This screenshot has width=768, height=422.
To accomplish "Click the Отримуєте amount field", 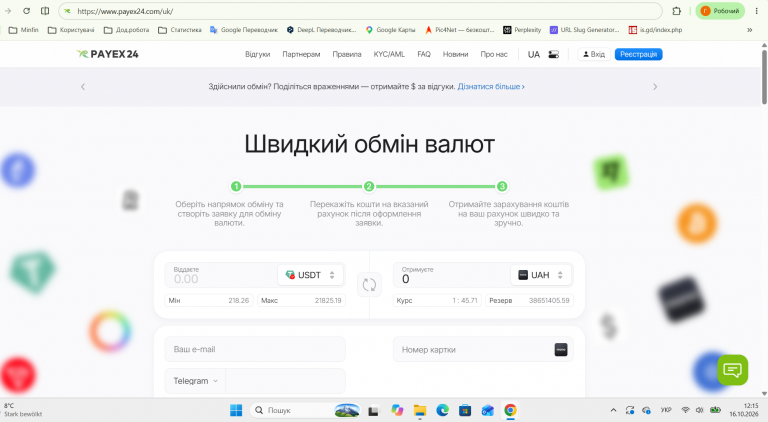I will coord(451,276).
